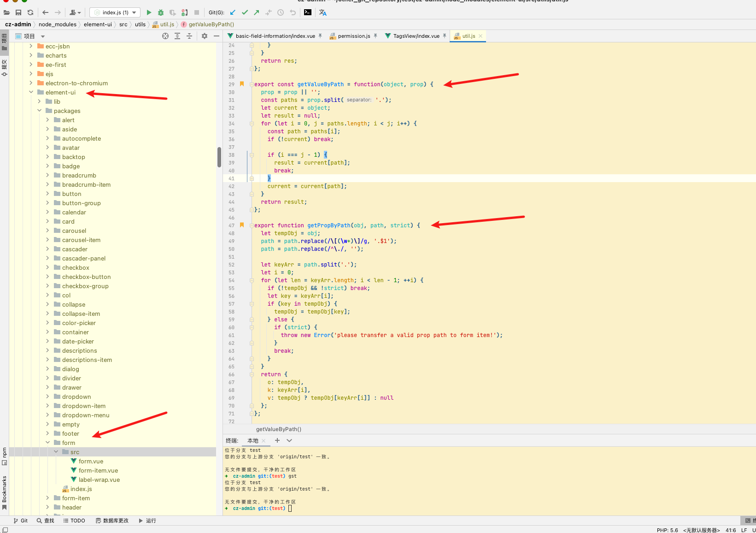756x533 pixels.
Task: Open form.vue in the project tree
Action: (x=91, y=461)
